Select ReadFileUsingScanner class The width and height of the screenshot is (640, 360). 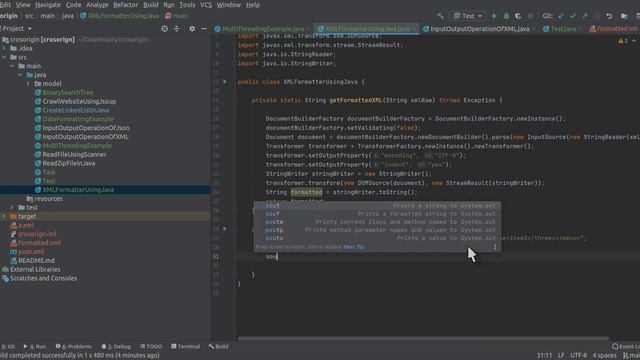click(74, 155)
